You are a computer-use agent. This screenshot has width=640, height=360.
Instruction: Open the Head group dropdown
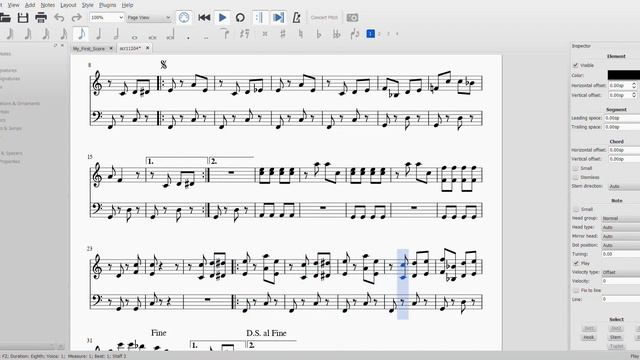tap(621, 218)
